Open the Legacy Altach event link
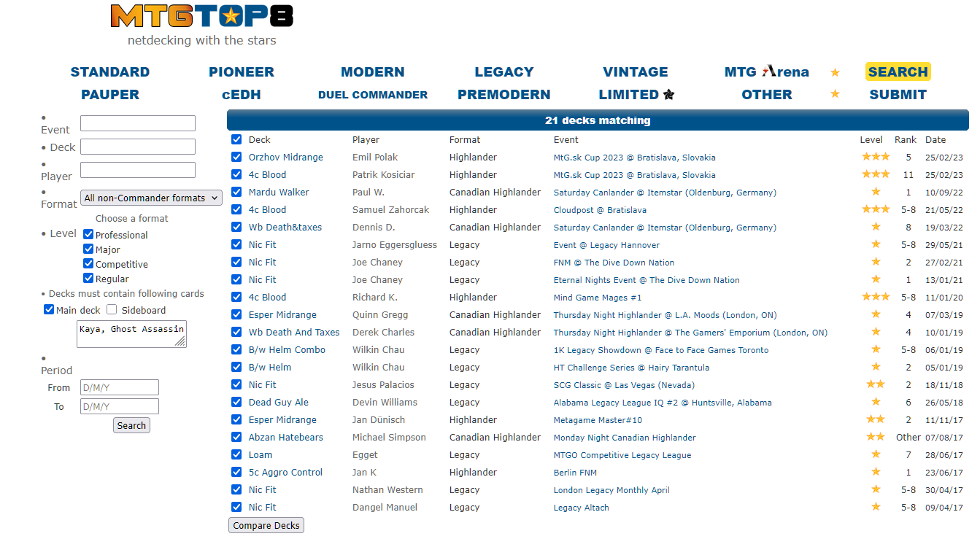The height and width of the screenshot is (539, 980). click(582, 508)
